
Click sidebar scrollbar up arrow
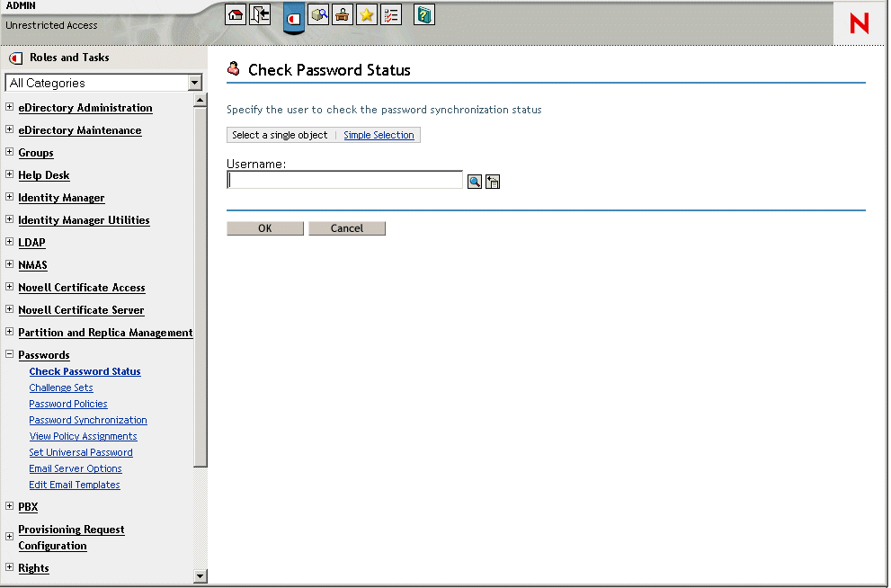click(200, 101)
